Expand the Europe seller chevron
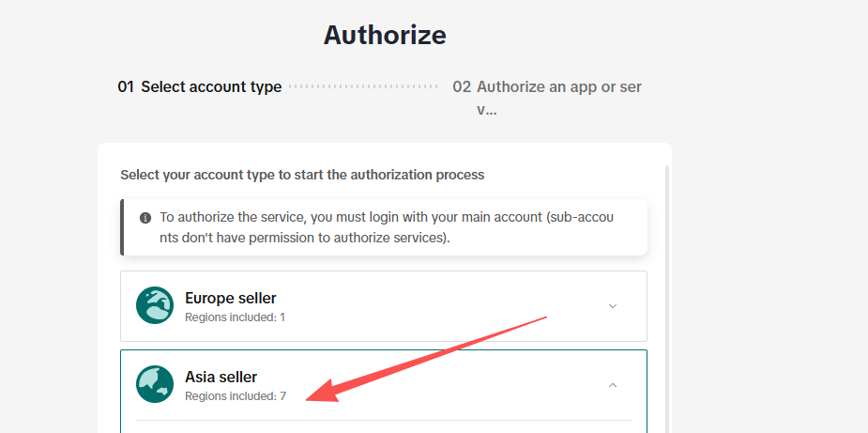The width and height of the screenshot is (868, 433). point(613,306)
